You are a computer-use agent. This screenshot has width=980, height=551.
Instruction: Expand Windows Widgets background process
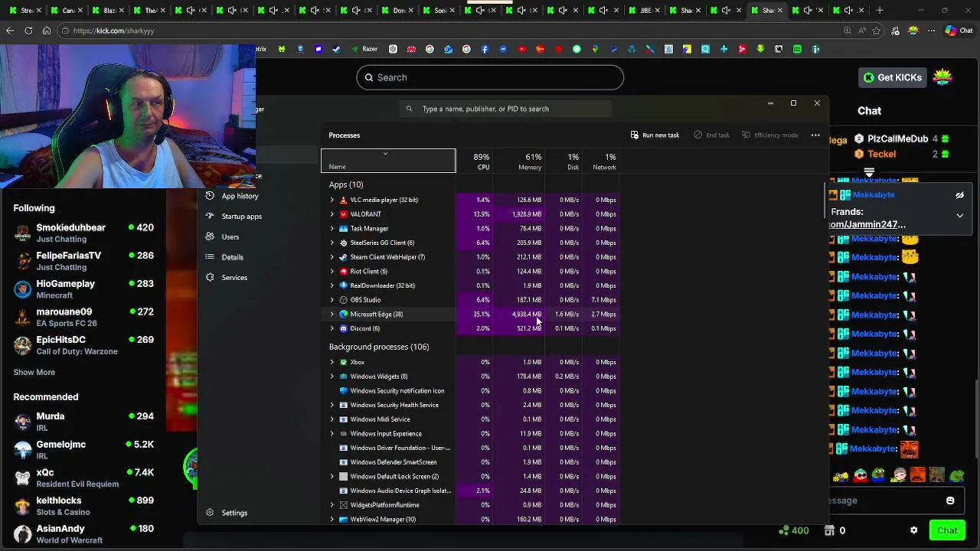[x=332, y=377]
